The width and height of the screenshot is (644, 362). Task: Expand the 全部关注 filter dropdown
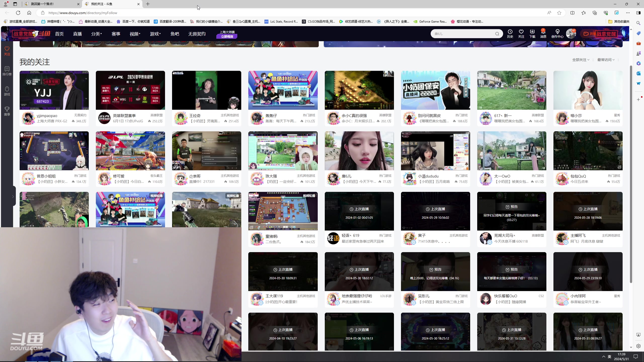coord(581,60)
